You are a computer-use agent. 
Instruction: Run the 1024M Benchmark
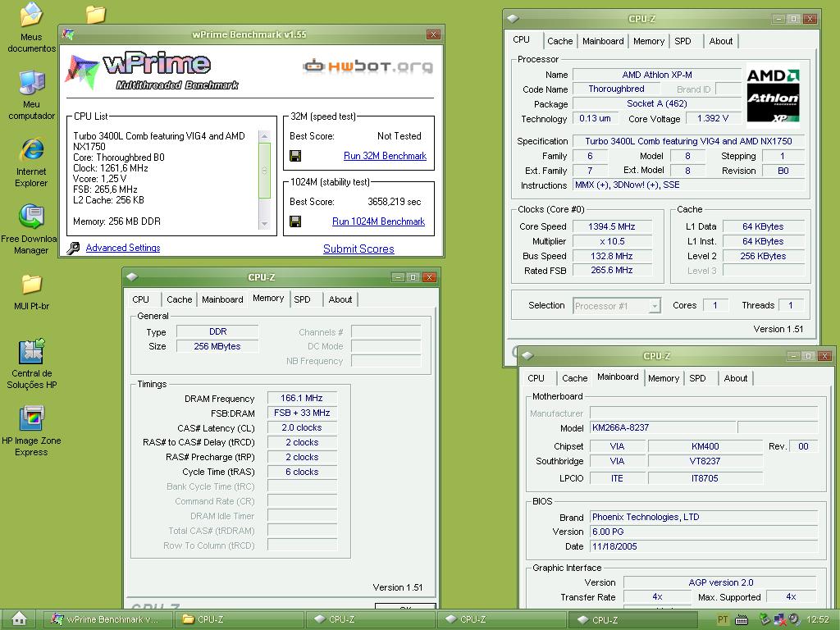click(378, 221)
